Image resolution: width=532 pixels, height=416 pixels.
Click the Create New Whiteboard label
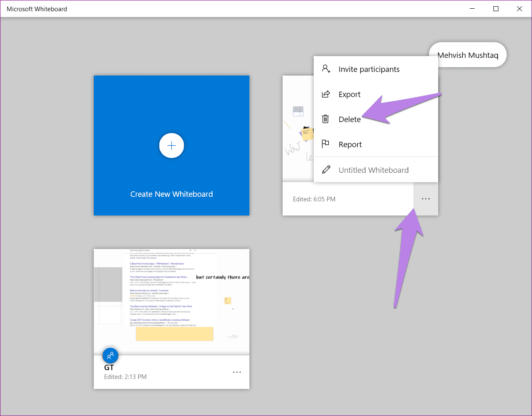point(171,194)
